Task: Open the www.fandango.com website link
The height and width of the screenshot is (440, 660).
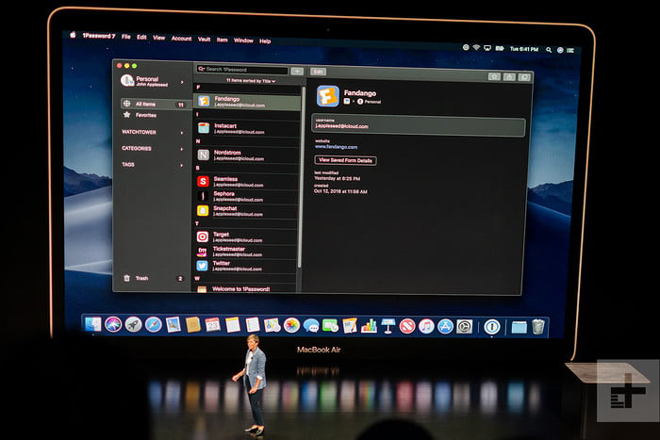Action: click(x=336, y=147)
